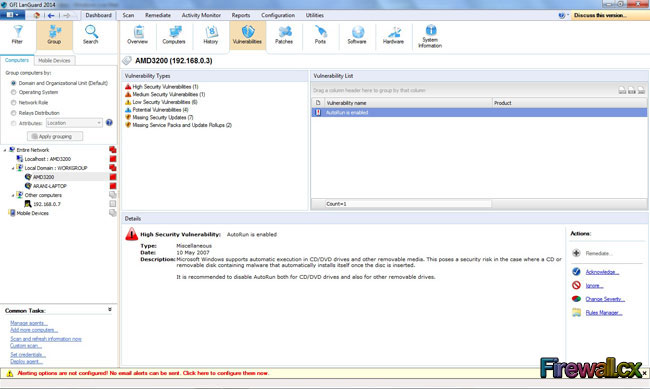
Task: Open the Patches dashboard view
Action: [x=284, y=35]
